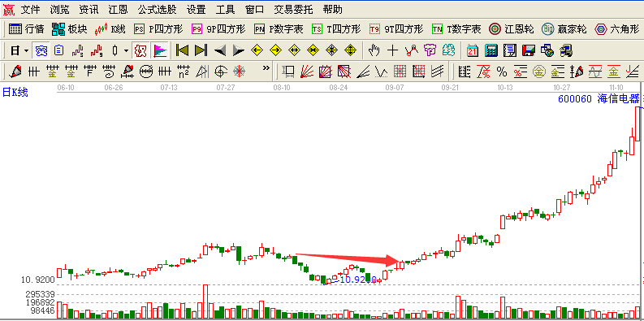Jump to first bar arrow icon

click(182, 50)
